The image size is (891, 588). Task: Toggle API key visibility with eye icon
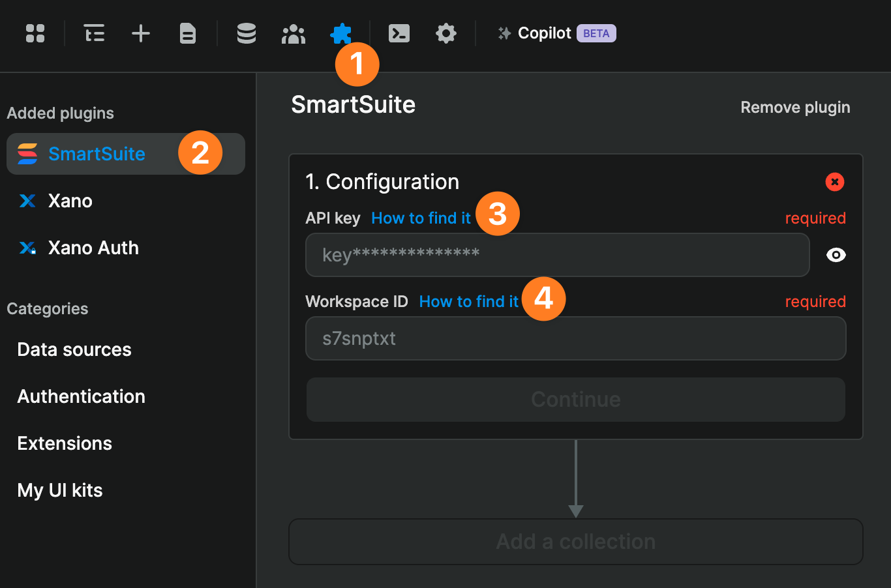pos(836,255)
